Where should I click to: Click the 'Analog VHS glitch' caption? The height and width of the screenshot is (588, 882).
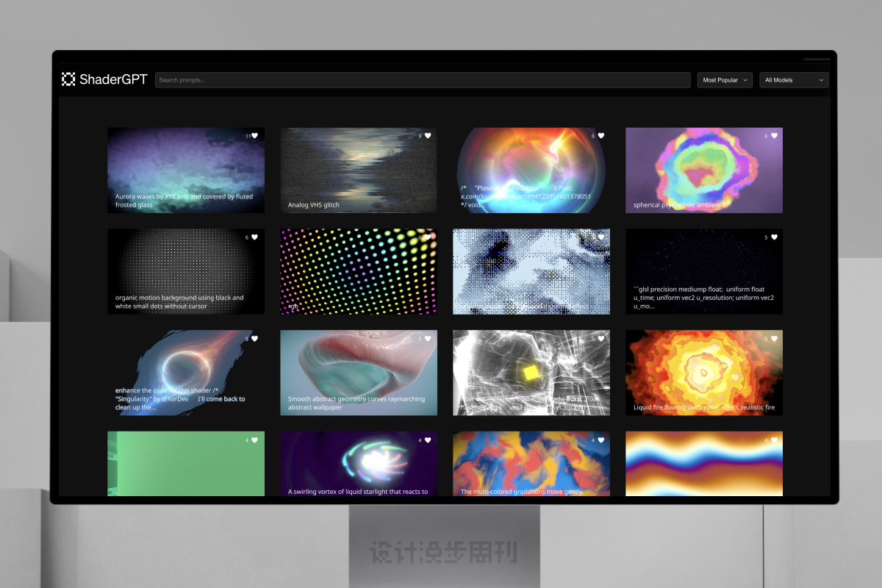(x=314, y=205)
